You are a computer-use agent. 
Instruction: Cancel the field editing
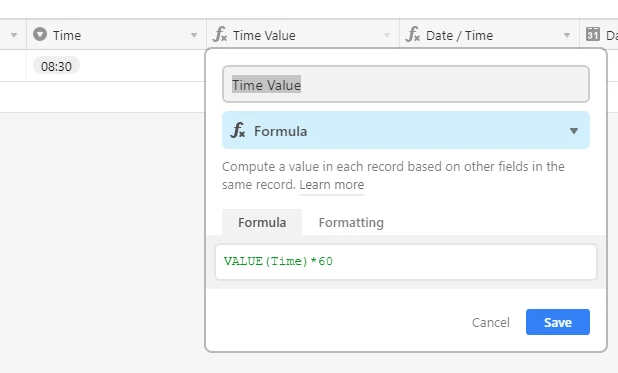pos(491,323)
